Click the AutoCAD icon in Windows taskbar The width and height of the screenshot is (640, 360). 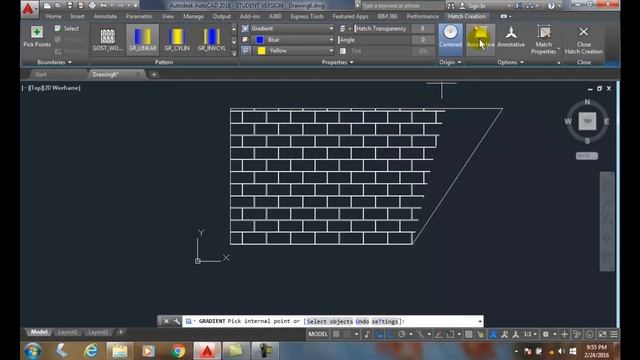[207, 351]
